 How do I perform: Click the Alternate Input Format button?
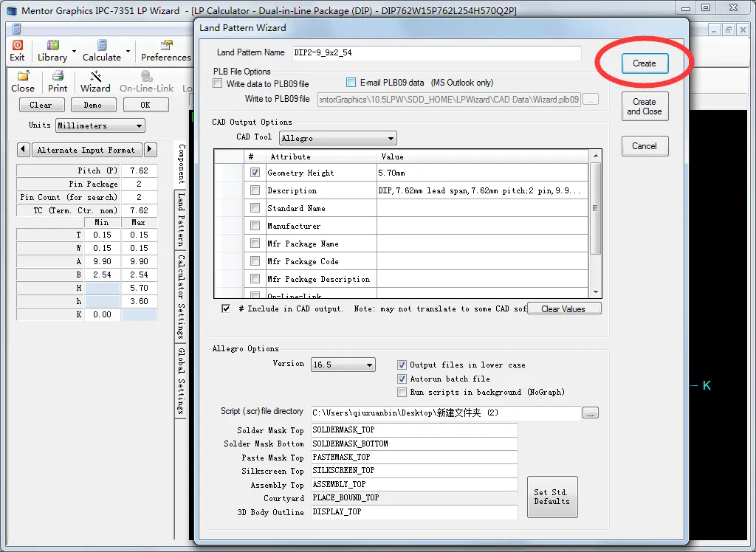87,150
